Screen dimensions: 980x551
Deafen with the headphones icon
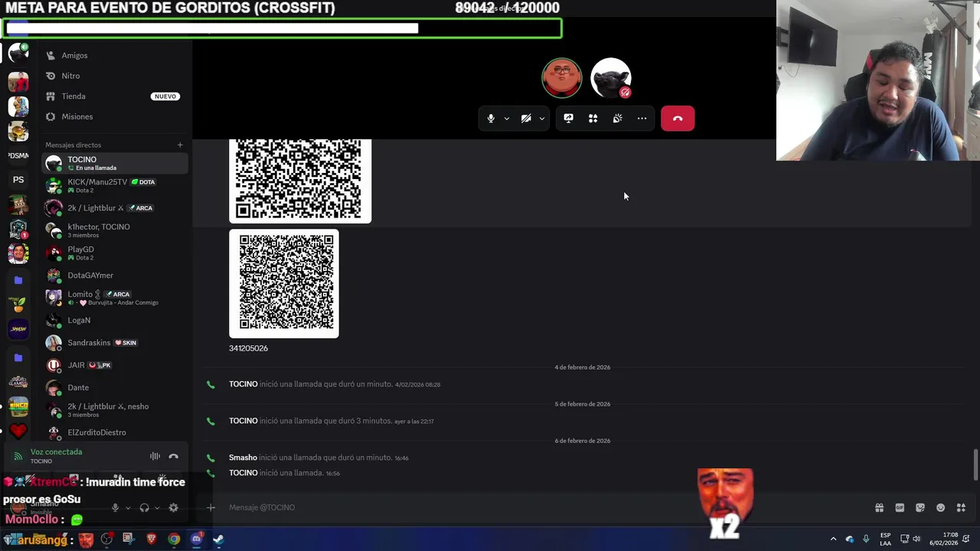(x=144, y=507)
